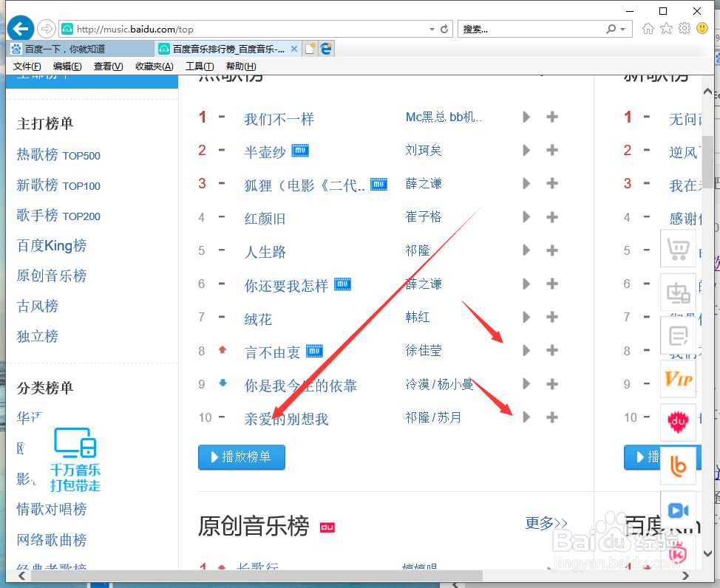
Task: Click the address bar URL field
Action: point(248,30)
